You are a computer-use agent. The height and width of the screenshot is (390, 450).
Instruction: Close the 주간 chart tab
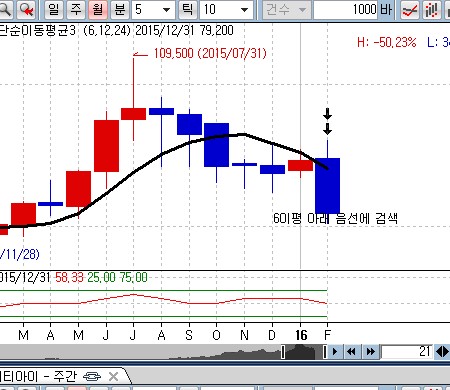click(114, 377)
